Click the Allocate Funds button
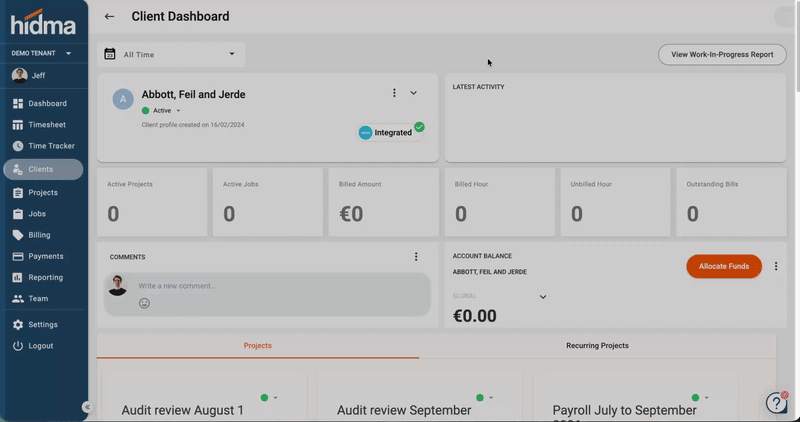Viewport: 800px width, 422px height. 724,266
